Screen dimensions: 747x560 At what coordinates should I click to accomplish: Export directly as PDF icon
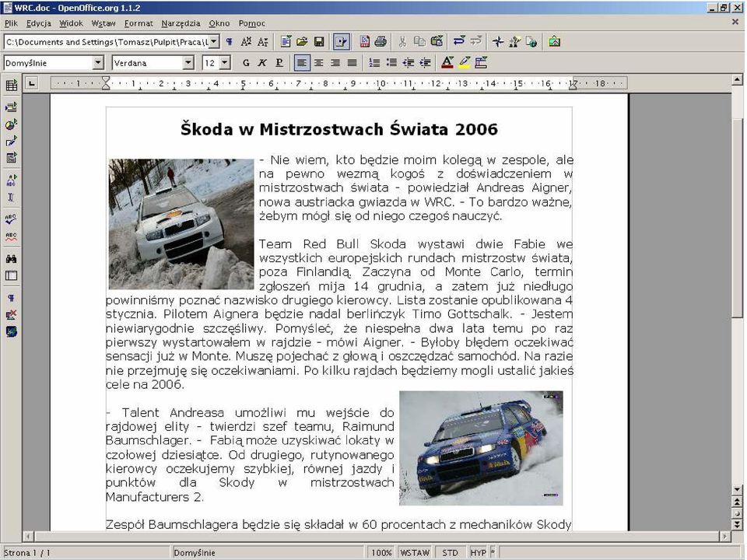click(x=364, y=42)
